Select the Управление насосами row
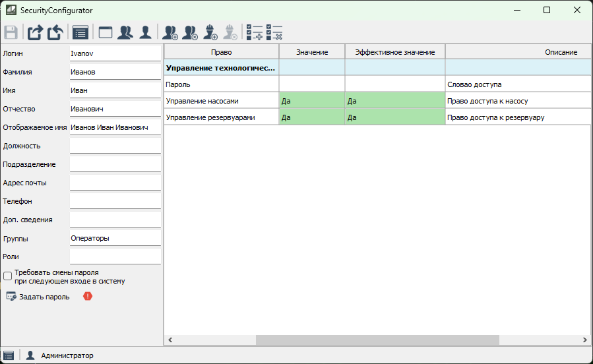The width and height of the screenshot is (593, 364). [221, 101]
